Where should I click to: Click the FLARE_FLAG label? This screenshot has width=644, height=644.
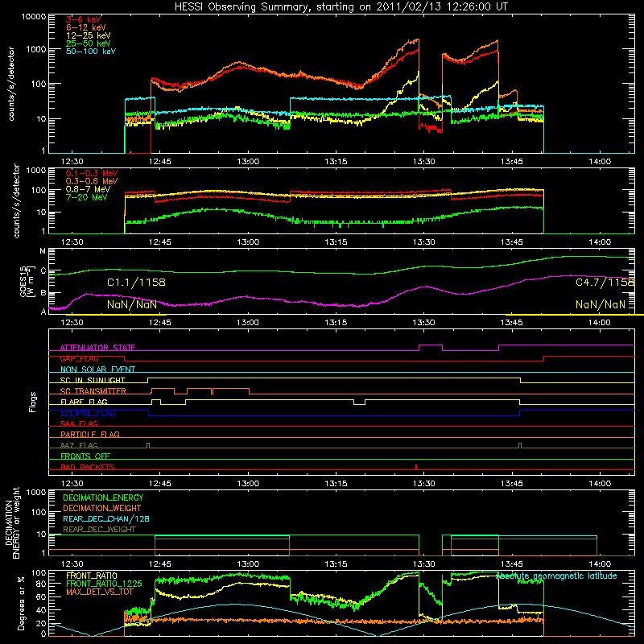(x=84, y=402)
